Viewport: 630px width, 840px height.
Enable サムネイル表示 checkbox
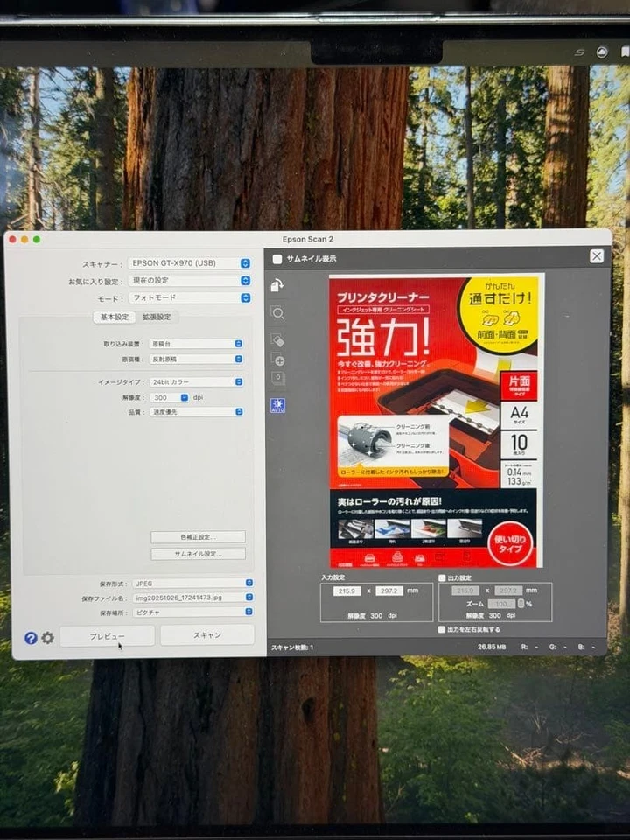pos(277,259)
